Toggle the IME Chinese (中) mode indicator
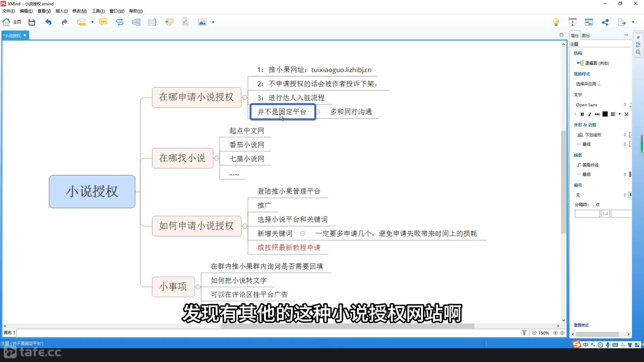 (586, 345)
